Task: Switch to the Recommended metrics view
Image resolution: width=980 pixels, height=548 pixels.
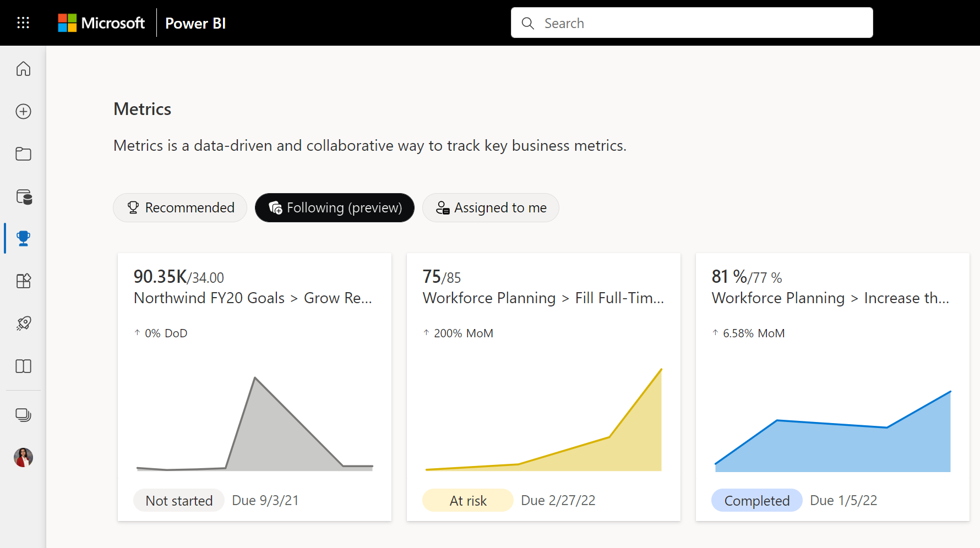Action: click(179, 207)
